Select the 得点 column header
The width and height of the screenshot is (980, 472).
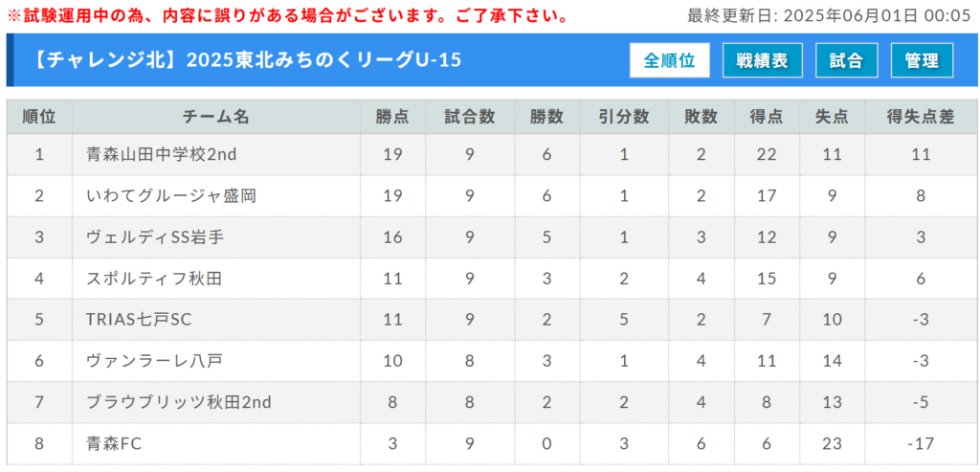click(767, 117)
